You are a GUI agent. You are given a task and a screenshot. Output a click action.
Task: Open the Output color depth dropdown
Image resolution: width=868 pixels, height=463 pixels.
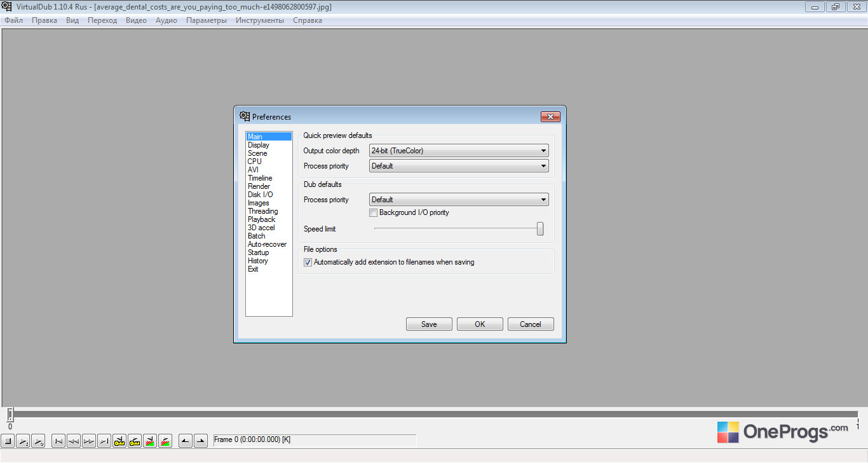[x=459, y=151]
